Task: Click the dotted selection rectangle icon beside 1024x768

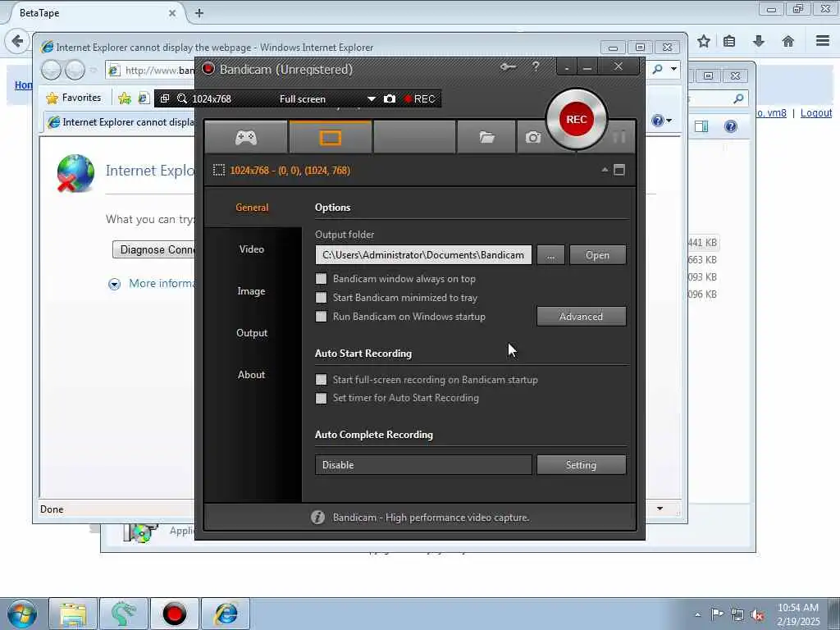Action: (218, 171)
